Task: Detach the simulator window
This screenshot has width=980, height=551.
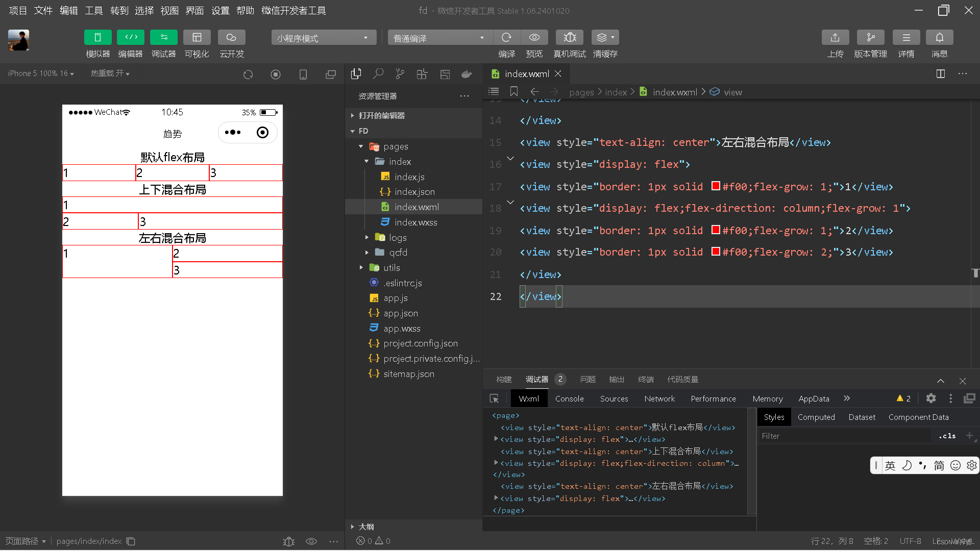Action: coord(331,74)
